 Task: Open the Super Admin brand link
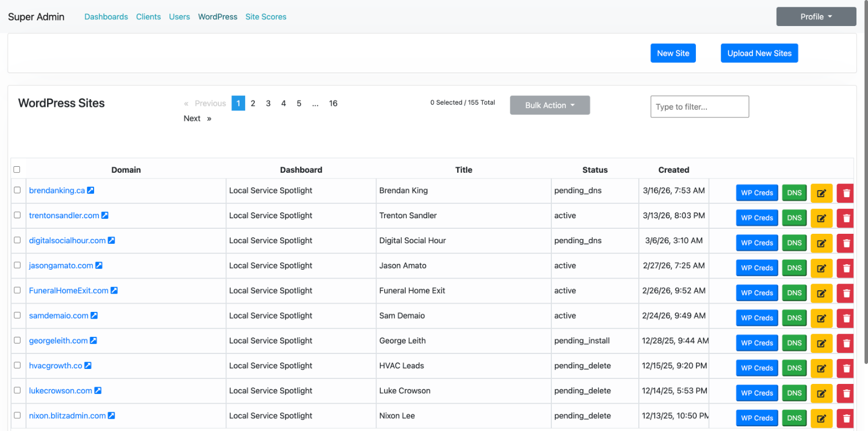[x=36, y=17]
